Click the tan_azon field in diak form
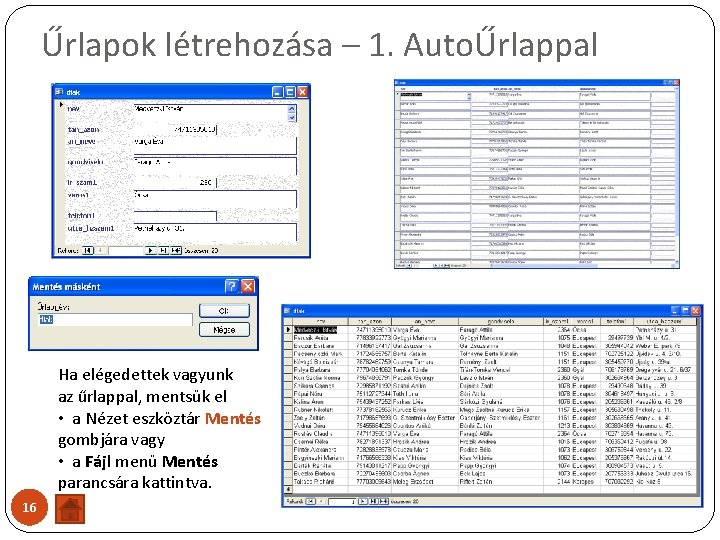 175,129
